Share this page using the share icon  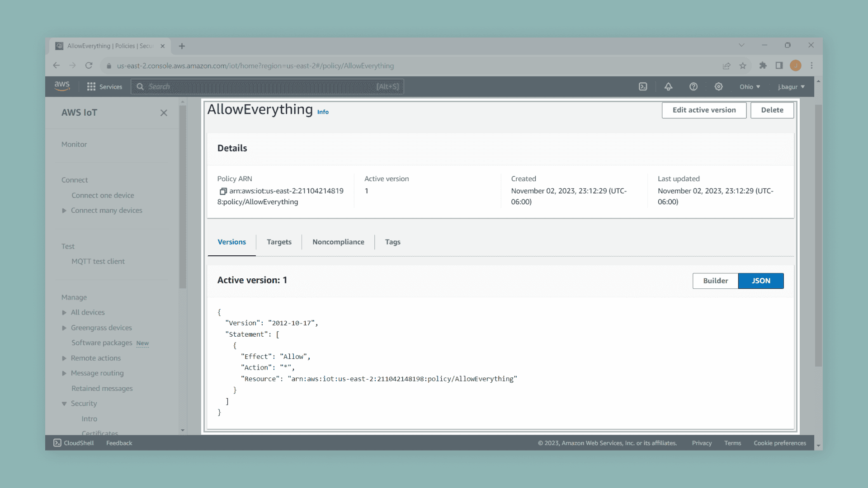[726, 66]
